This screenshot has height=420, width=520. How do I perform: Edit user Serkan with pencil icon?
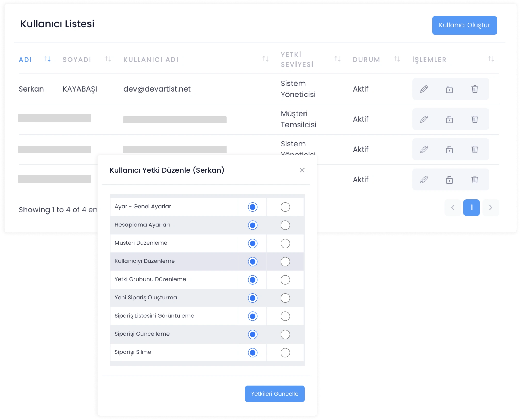pyautogui.click(x=424, y=89)
